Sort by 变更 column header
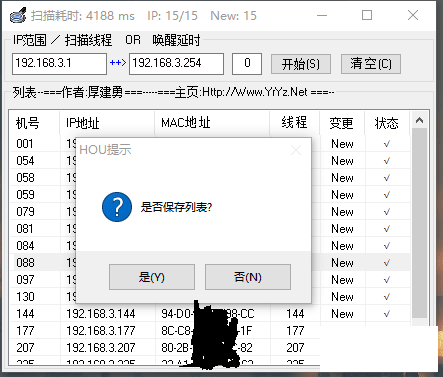This screenshot has height=377, width=443. tap(342, 123)
